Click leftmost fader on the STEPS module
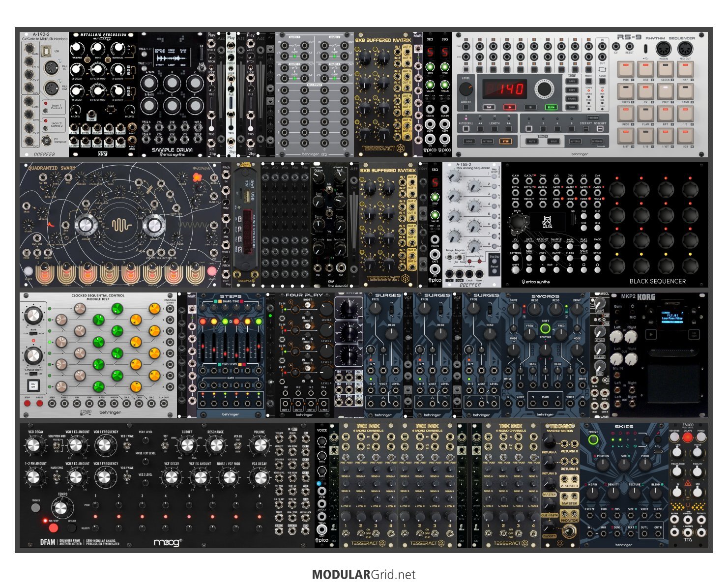728x585 pixels. click(x=203, y=347)
